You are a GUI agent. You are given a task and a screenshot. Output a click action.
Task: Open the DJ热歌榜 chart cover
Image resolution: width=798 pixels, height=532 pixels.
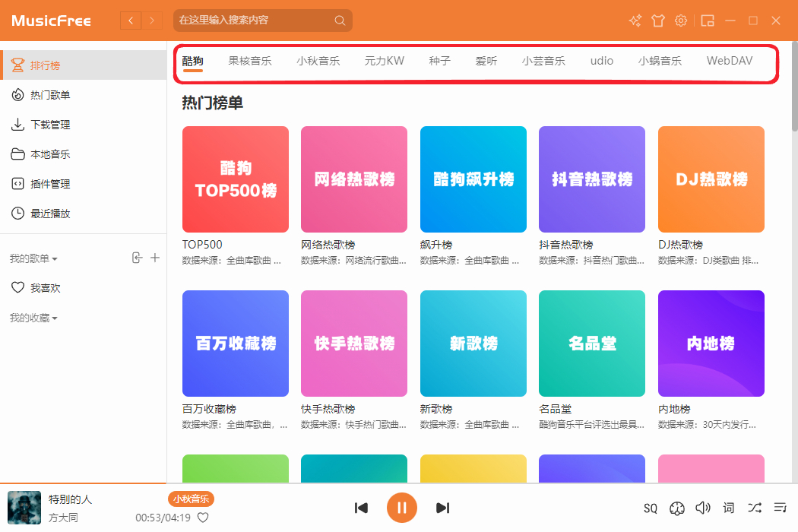711,179
